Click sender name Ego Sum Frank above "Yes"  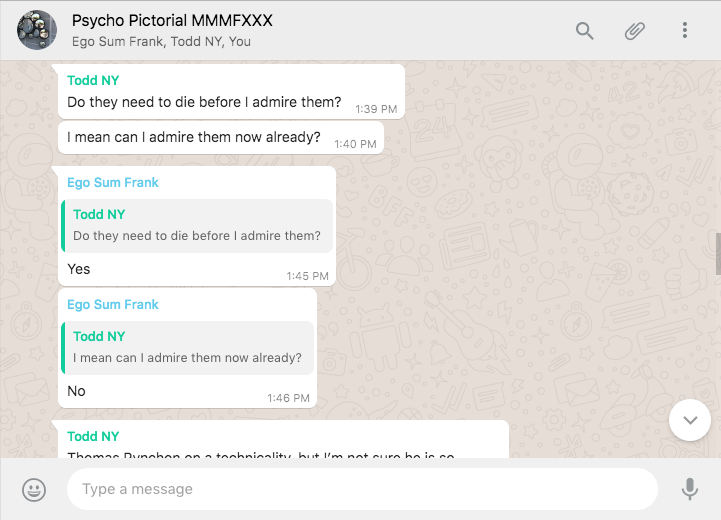click(113, 183)
